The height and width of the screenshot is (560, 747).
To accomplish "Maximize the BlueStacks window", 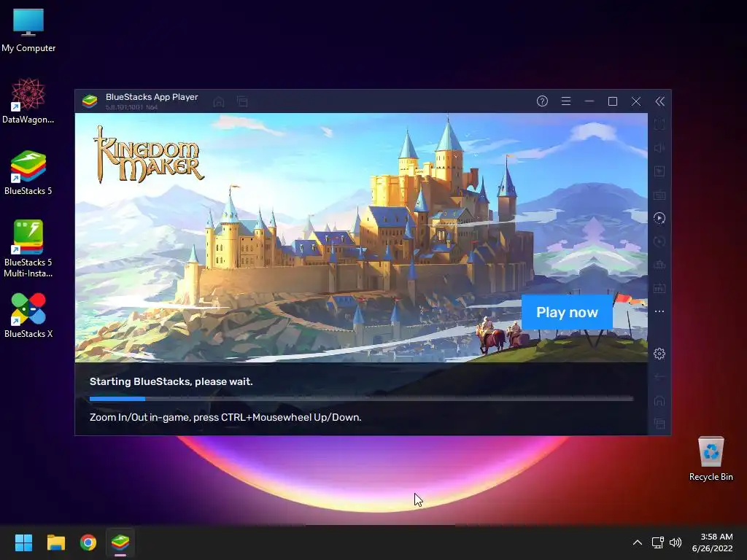I will point(613,101).
